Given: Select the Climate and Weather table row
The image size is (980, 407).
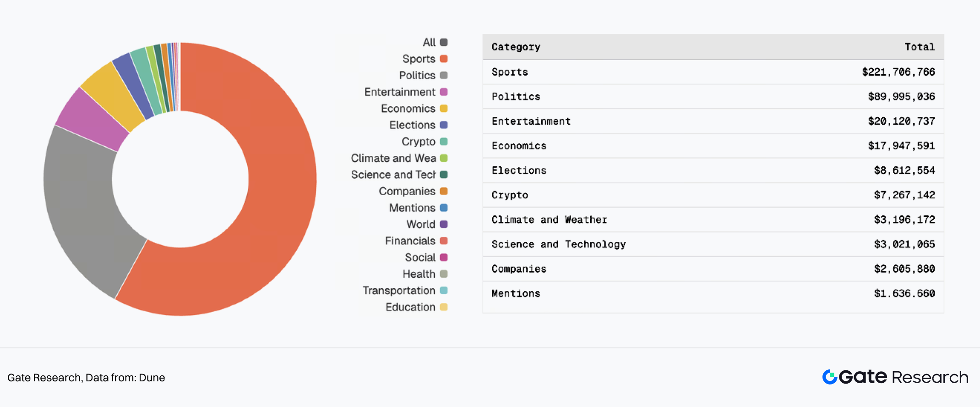Looking at the screenshot, I should [713, 220].
